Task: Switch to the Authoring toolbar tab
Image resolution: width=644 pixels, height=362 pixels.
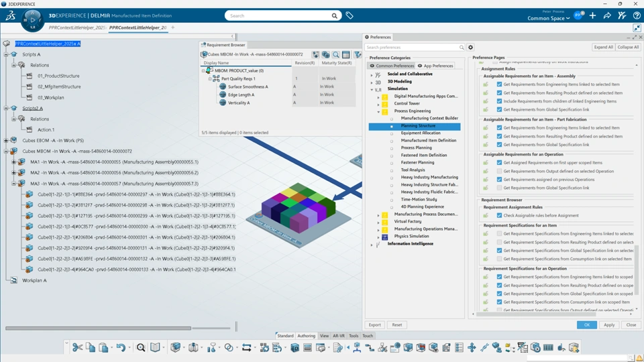Action: pyautogui.click(x=306, y=336)
